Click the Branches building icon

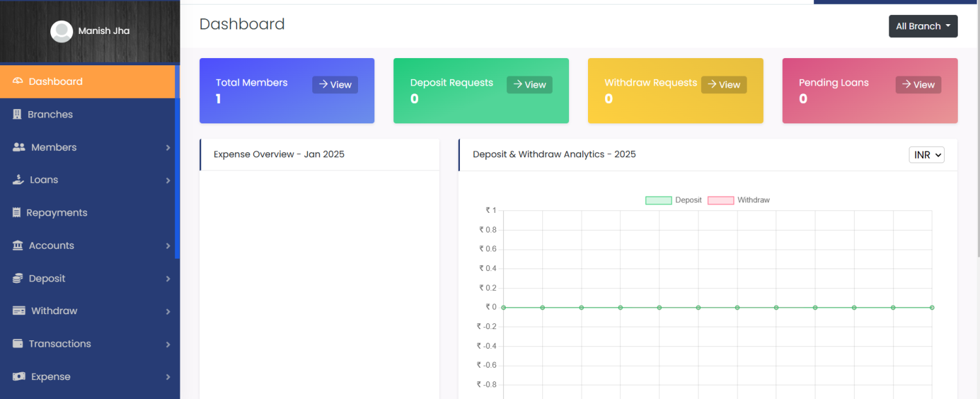[x=18, y=114]
